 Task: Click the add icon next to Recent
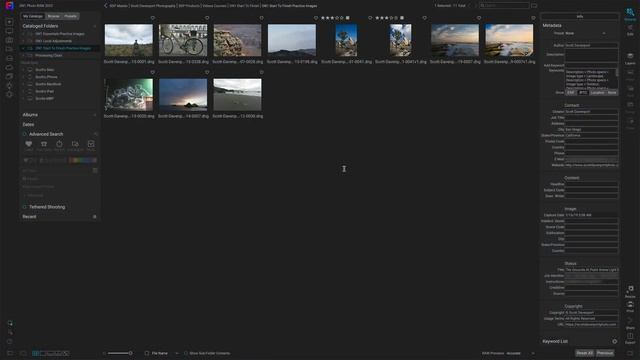click(x=95, y=217)
